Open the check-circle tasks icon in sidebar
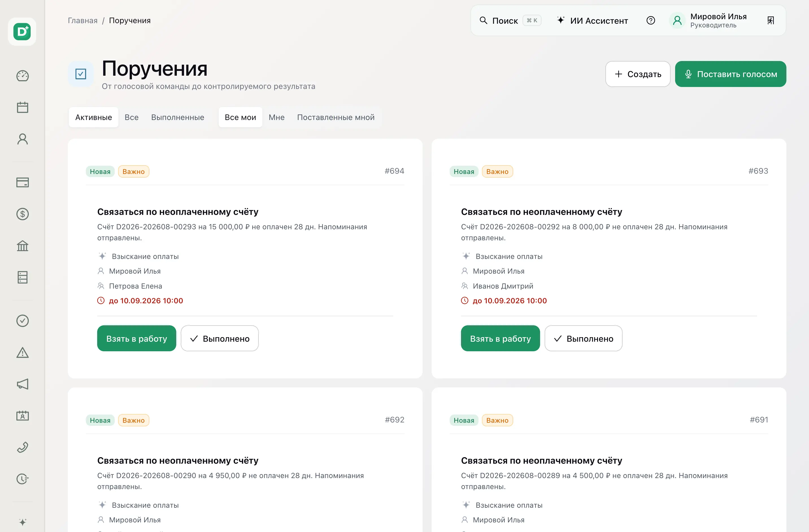This screenshot has height=532, width=809. 22,321
